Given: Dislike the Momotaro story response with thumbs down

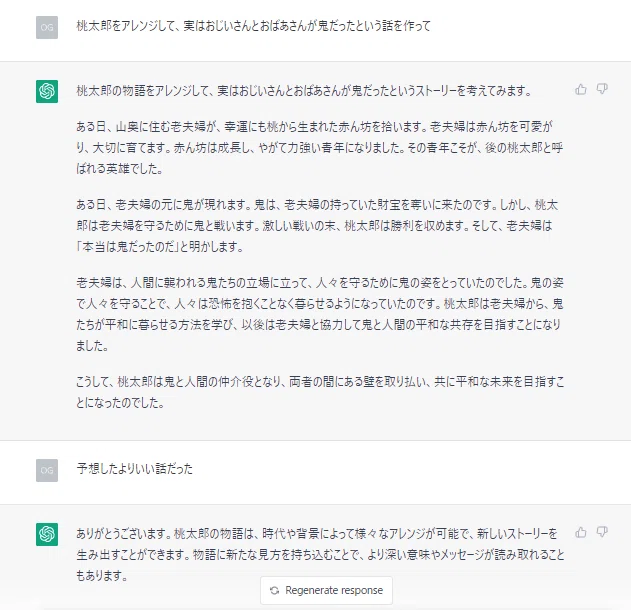Looking at the screenshot, I should point(602,89).
